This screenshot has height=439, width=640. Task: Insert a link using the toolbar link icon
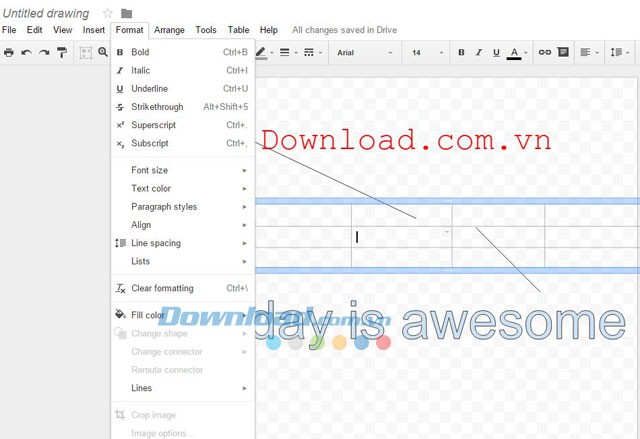pos(545,52)
